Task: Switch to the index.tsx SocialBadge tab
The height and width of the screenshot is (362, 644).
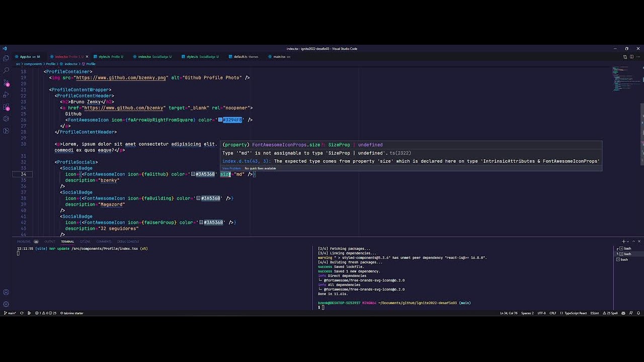Action: click(154, 57)
